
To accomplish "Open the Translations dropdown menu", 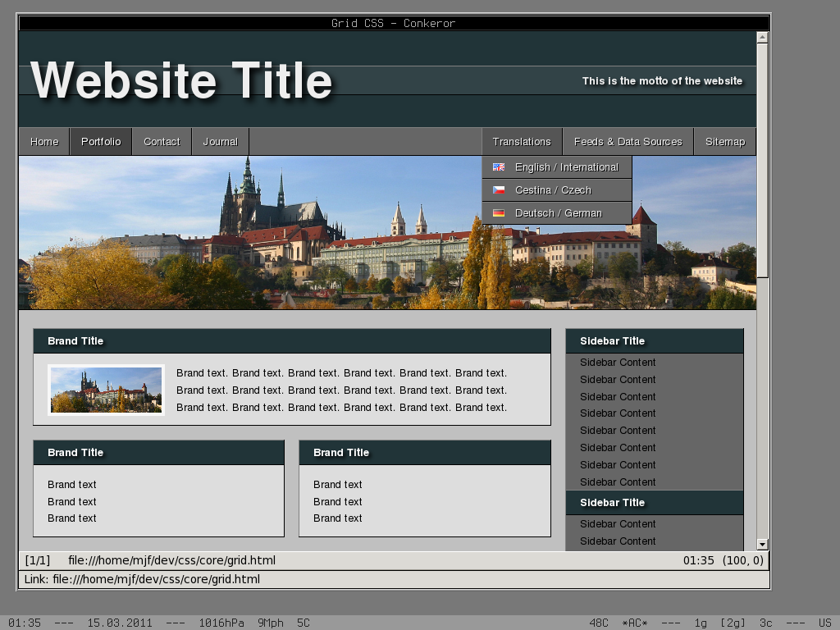I will coord(522,142).
